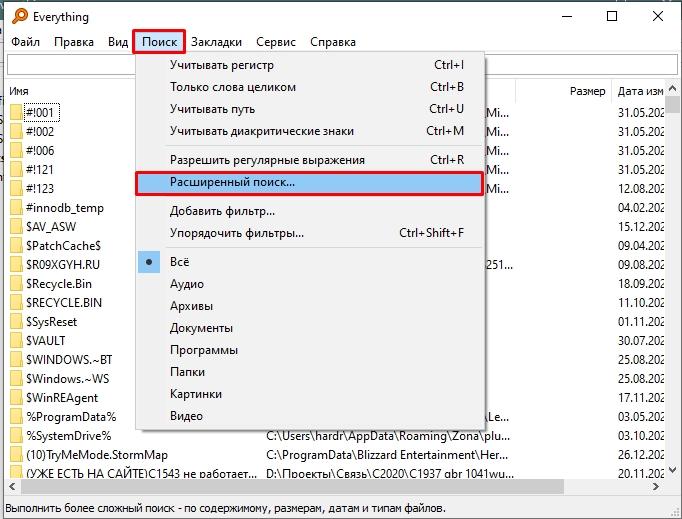
Task: Select the Картинки filter
Action: (310, 394)
